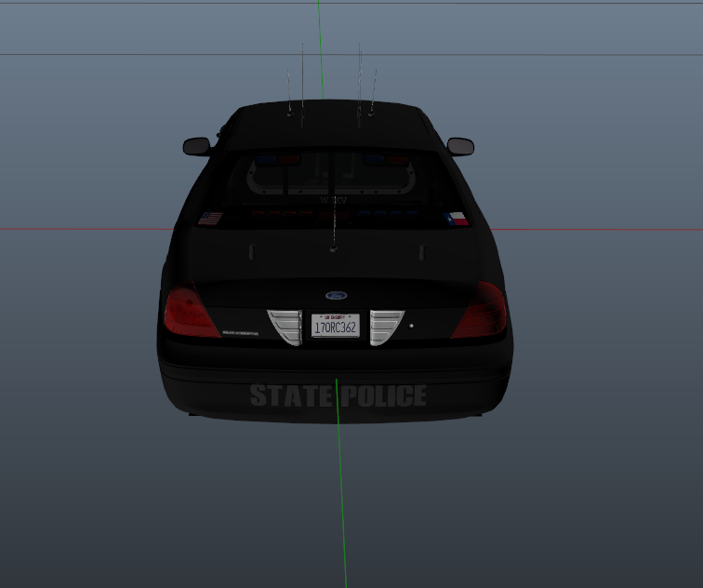
Task: Select the right red tail light
Action: click(x=481, y=312)
